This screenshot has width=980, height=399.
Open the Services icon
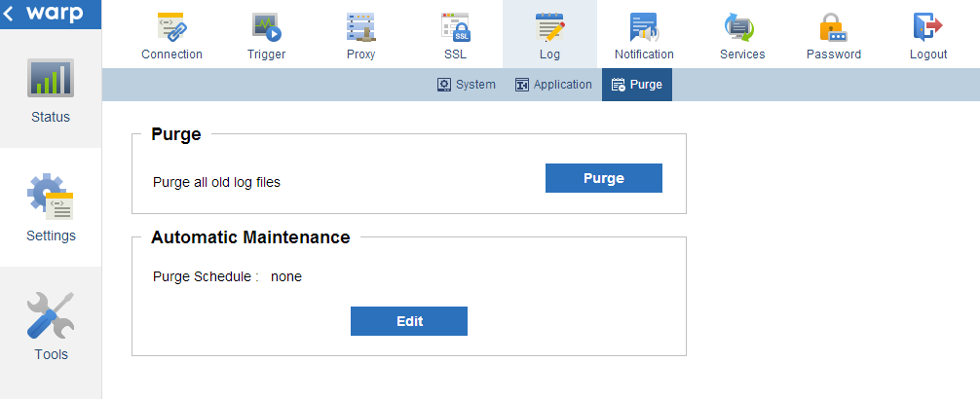[739, 27]
